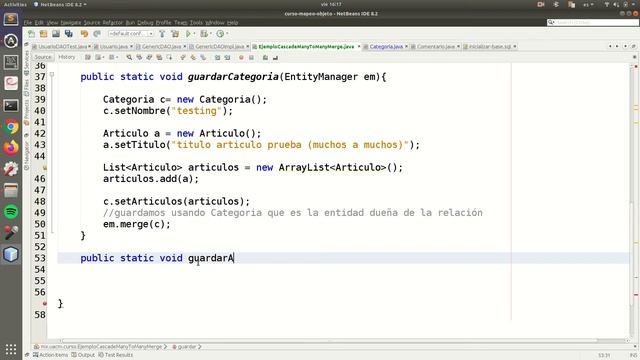Click the New Project toolbar icon
The image size is (640, 360).
pyautogui.click(x=44, y=34)
